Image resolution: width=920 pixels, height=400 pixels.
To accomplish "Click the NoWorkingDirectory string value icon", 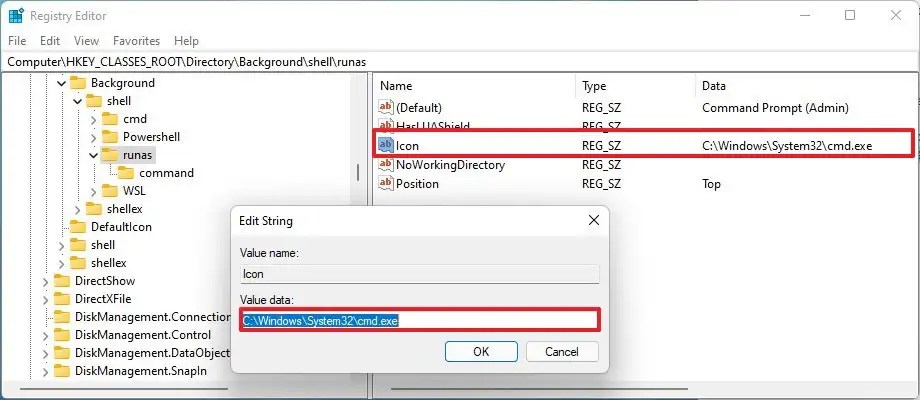I will click(x=385, y=165).
